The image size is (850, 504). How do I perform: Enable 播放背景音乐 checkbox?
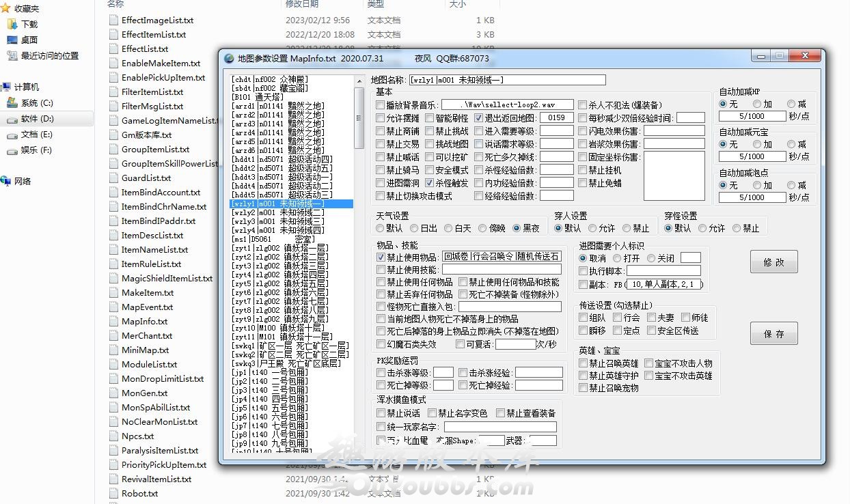pos(381,105)
